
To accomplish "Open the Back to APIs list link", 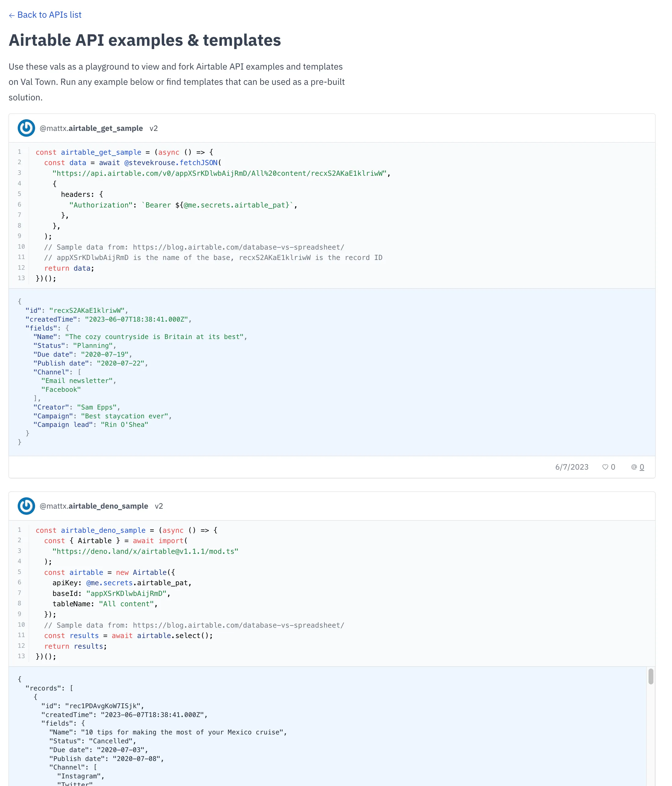I will [x=45, y=14].
